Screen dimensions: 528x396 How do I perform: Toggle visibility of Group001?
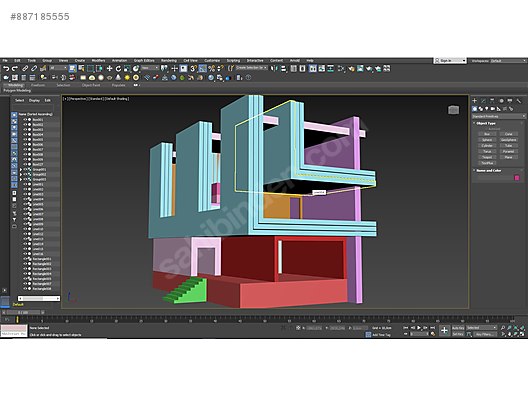point(25,169)
